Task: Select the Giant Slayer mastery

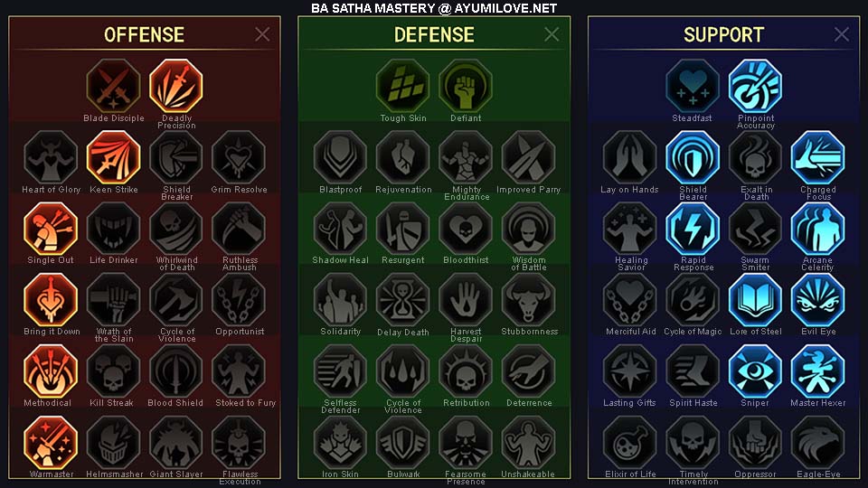Action: 176,443
